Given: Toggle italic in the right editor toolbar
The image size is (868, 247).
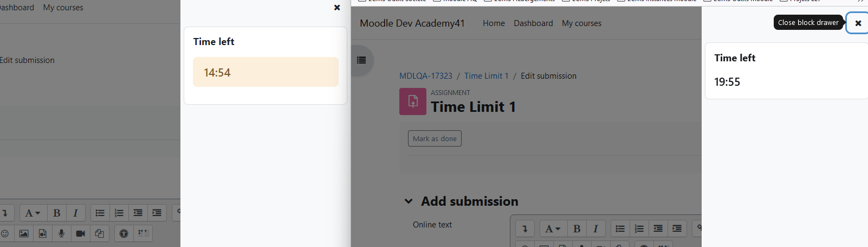Looking at the screenshot, I should tap(595, 229).
